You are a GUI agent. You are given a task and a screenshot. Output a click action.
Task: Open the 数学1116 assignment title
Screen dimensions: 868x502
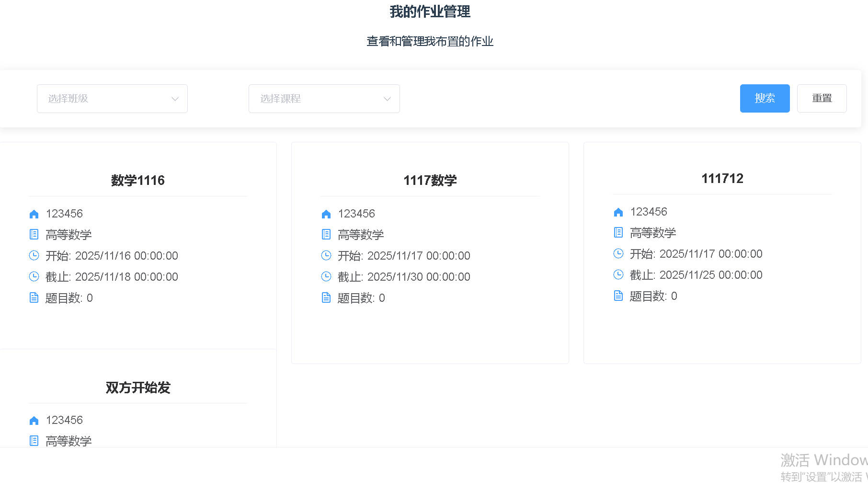(138, 180)
